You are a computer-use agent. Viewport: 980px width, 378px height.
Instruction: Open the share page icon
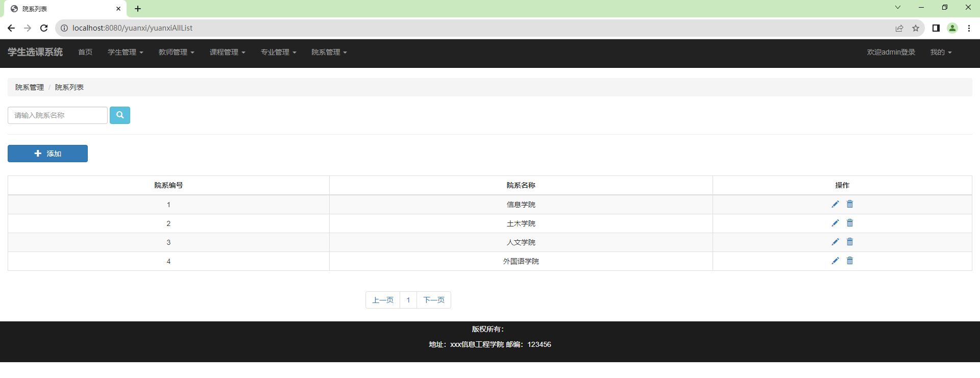[x=899, y=28]
